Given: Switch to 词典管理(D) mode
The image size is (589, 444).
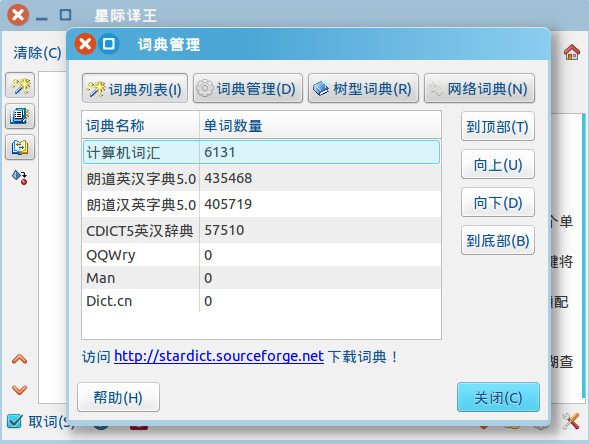Looking at the screenshot, I should point(248,89).
